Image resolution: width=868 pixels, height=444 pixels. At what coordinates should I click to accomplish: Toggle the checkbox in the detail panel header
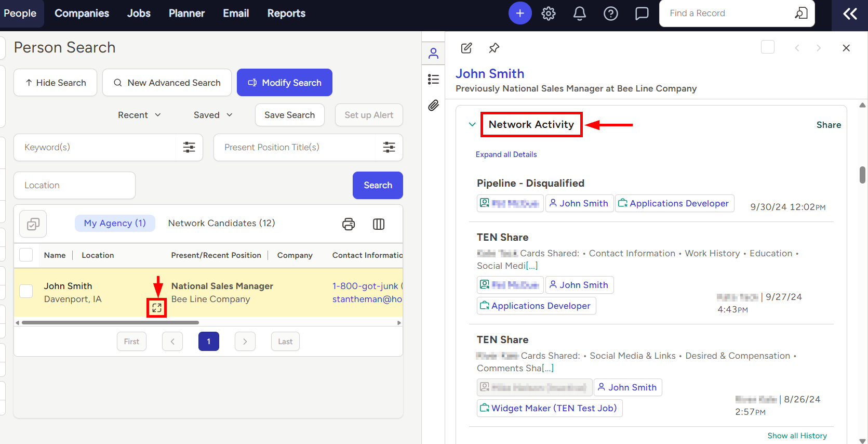coord(768,47)
